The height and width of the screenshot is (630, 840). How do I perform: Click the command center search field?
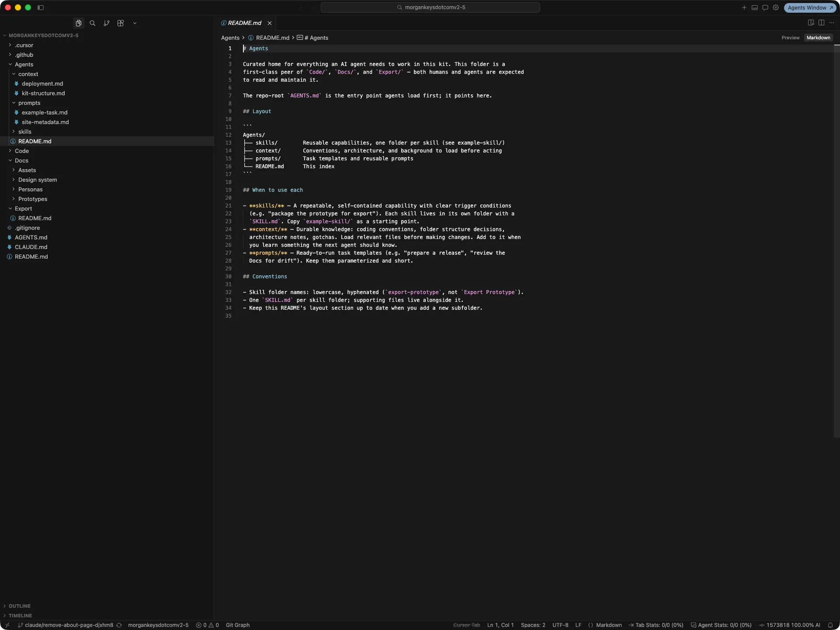430,7
